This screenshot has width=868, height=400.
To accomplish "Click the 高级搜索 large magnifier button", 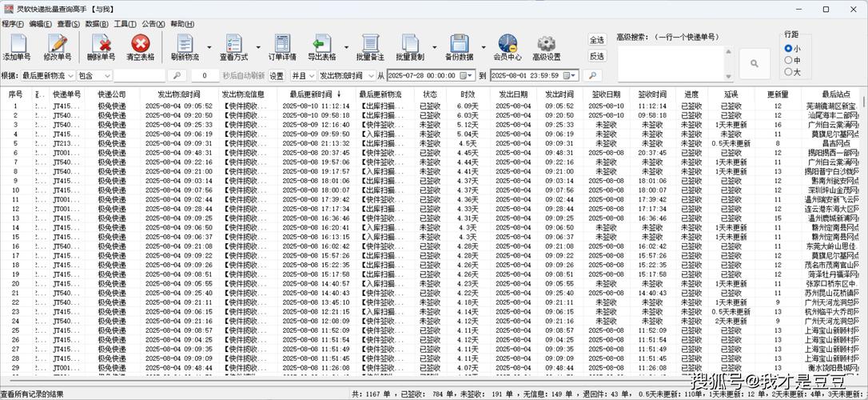I will 755,64.
